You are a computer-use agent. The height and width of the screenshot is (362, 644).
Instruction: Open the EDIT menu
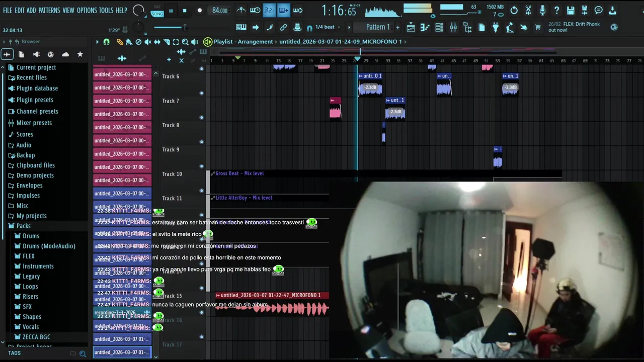coord(20,10)
